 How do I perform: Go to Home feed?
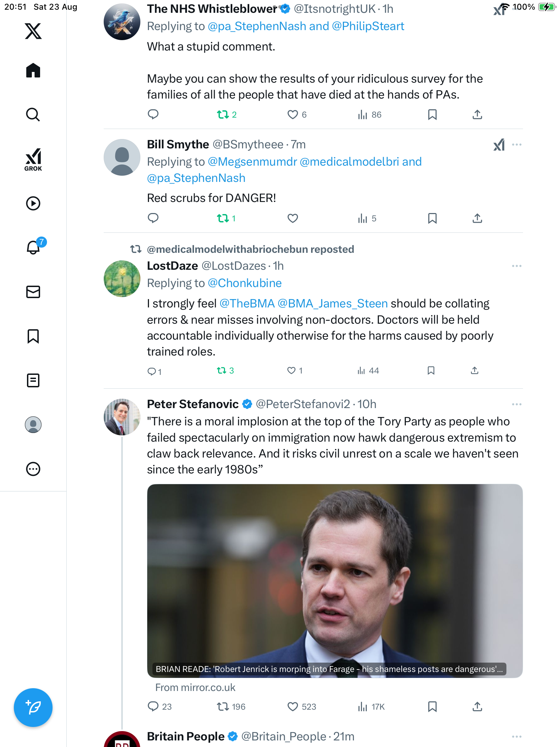click(x=33, y=71)
